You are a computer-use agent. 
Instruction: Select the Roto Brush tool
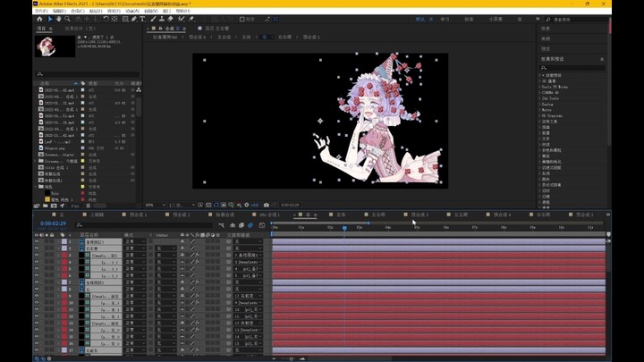(x=181, y=19)
